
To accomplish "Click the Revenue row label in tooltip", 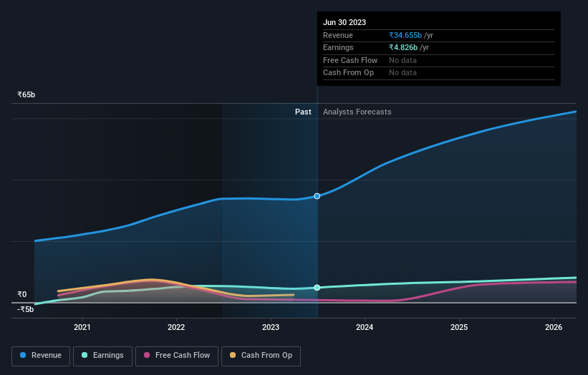I will pyautogui.click(x=338, y=35).
